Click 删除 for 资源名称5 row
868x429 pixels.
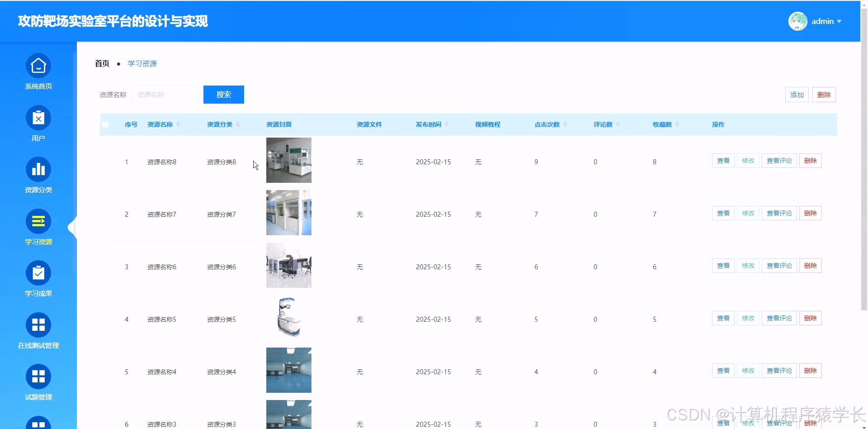pos(811,318)
